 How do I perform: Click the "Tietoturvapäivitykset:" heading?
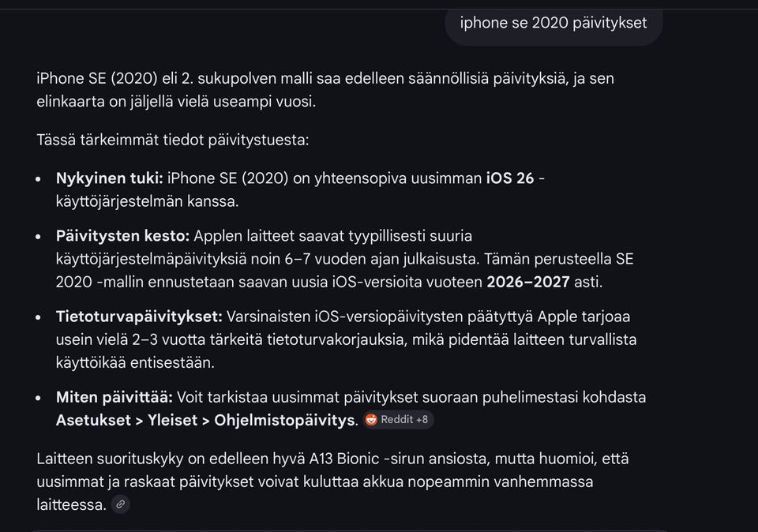(139, 317)
